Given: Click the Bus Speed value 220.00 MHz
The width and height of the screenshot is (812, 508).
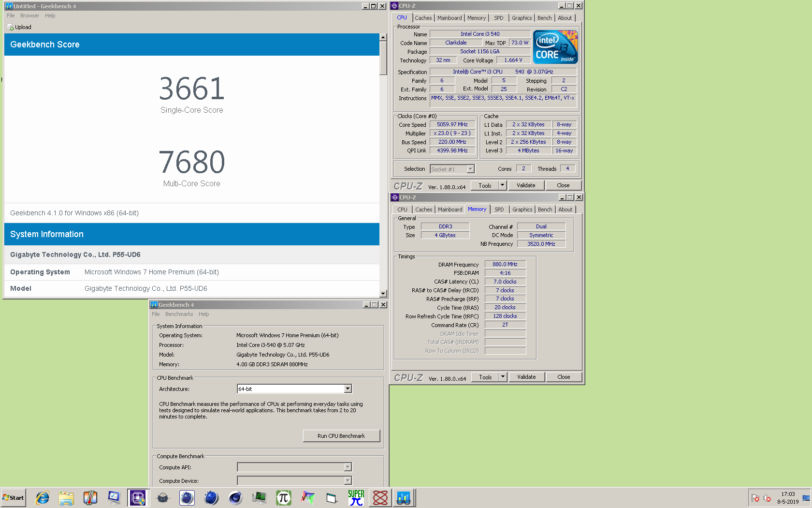Looking at the screenshot, I should point(452,142).
